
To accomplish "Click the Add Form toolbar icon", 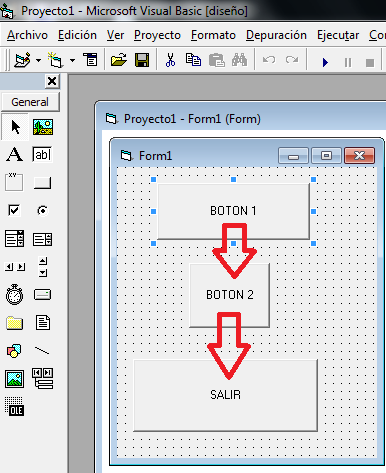I will coord(55,60).
